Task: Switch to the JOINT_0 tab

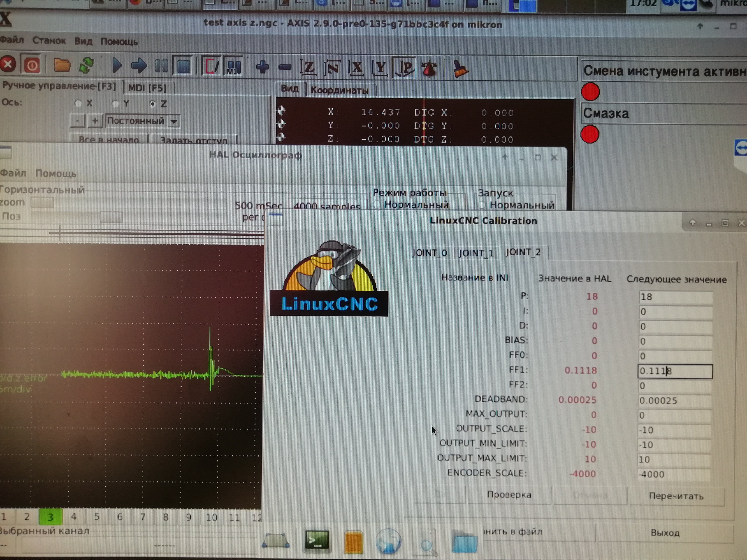Action: [x=429, y=253]
